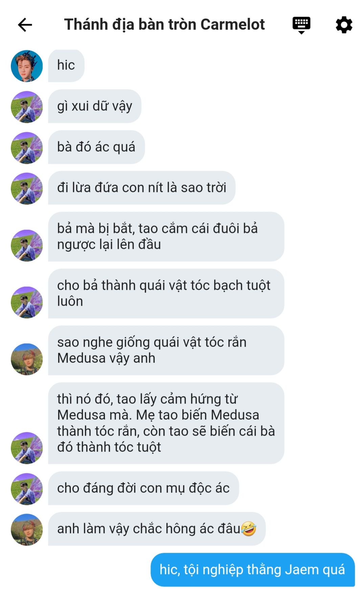Tap avatar beside the Medusa question message
This screenshot has width=364, height=589.
click(x=27, y=359)
